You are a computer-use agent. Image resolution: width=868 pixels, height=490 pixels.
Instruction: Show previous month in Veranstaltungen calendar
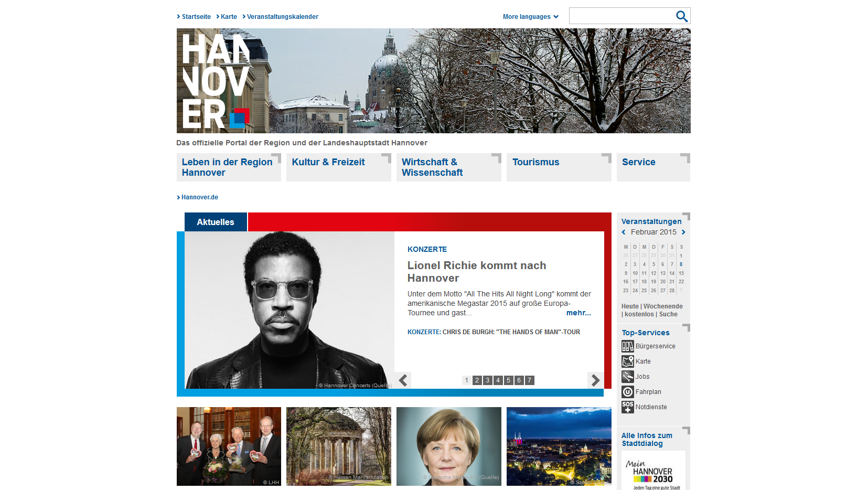tap(624, 232)
